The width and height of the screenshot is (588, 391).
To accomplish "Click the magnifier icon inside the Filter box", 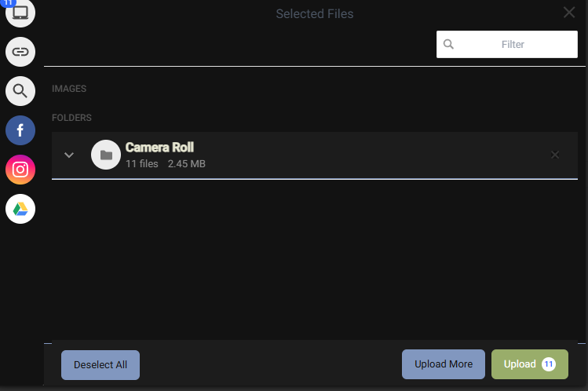I will click(x=448, y=44).
